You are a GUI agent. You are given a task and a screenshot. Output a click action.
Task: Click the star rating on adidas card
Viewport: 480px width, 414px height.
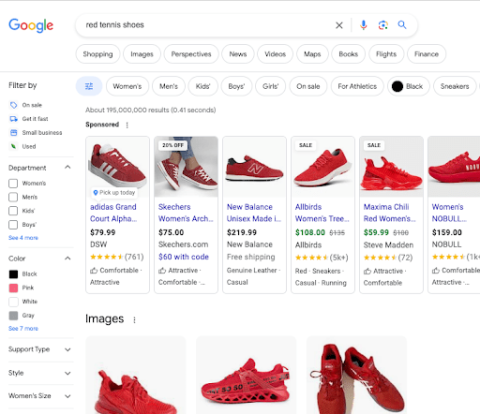(106, 257)
